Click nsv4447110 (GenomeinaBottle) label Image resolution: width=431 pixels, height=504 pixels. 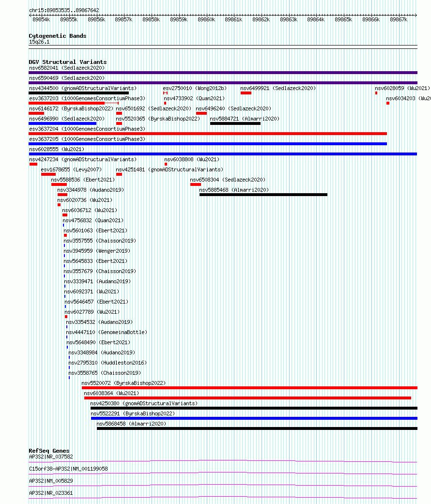click(x=107, y=332)
